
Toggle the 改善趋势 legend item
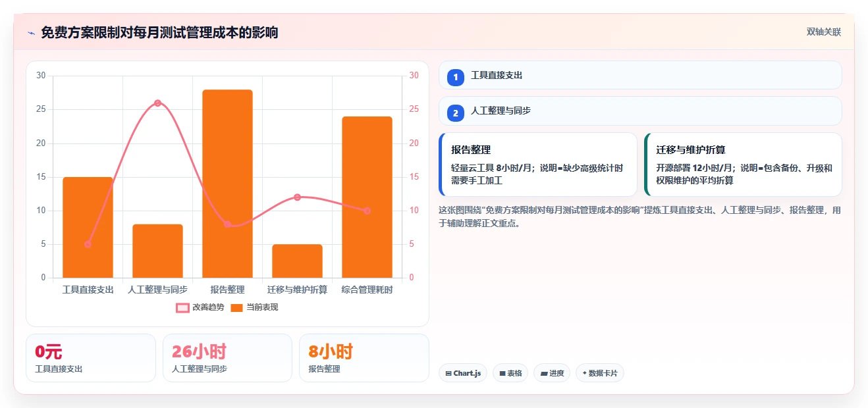pyautogui.click(x=200, y=307)
